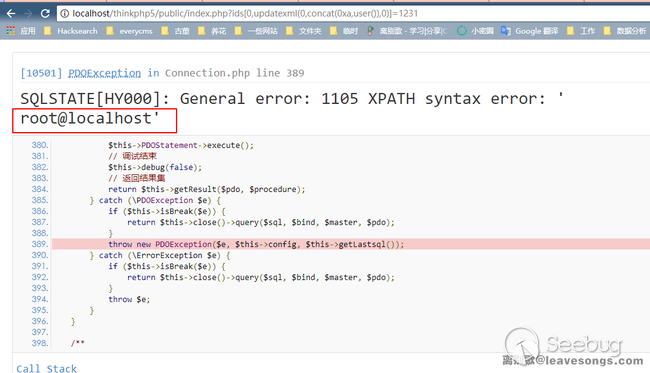650x373 pixels.
Task: Click the browser forward arrow
Action: pos(28,14)
